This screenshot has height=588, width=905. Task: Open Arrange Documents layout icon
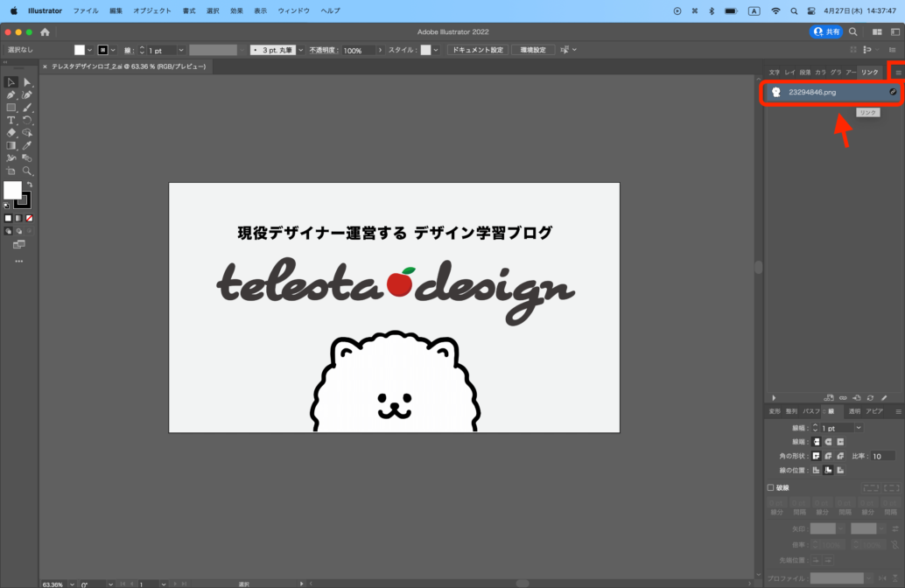tap(877, 32)
